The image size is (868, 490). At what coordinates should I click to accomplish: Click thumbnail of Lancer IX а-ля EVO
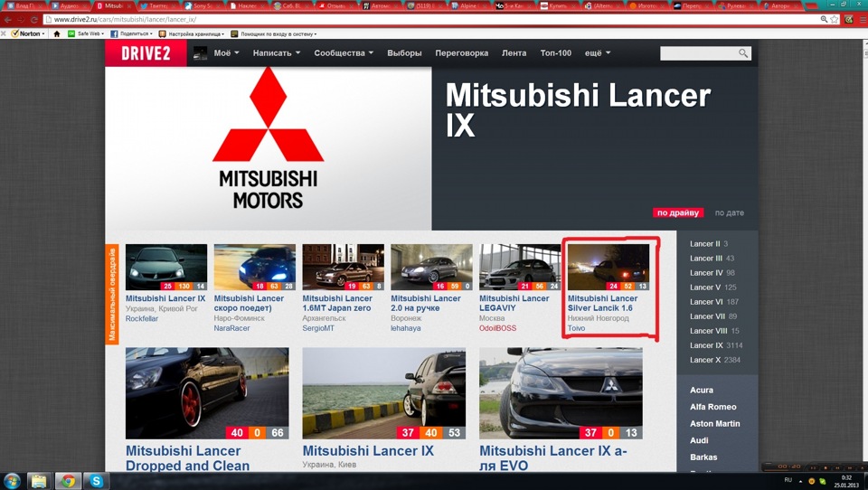pyautogui.click(x=561, y=393)
